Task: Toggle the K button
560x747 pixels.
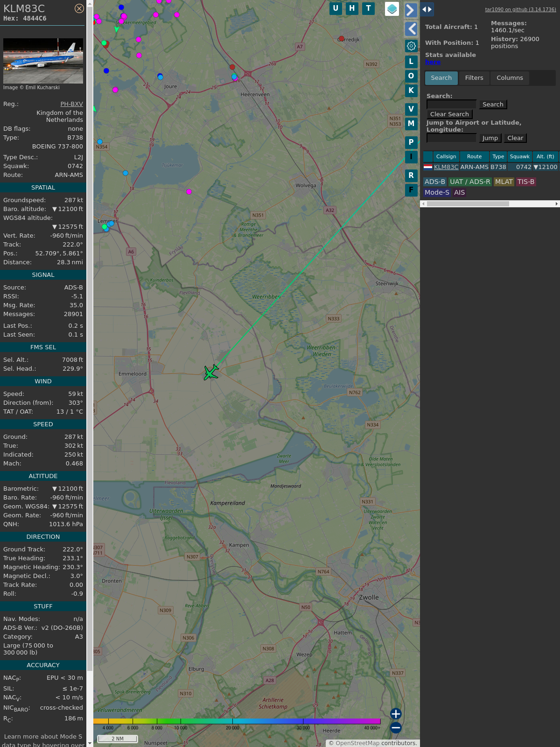Action: coord(411,91)
